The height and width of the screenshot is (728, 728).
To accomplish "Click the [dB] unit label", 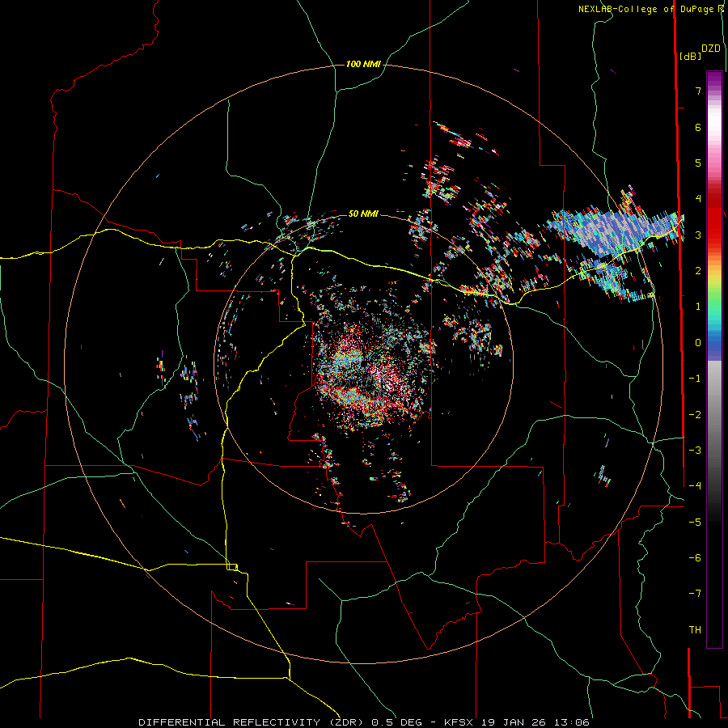I will pyautogui.click(x=690, y=56).
